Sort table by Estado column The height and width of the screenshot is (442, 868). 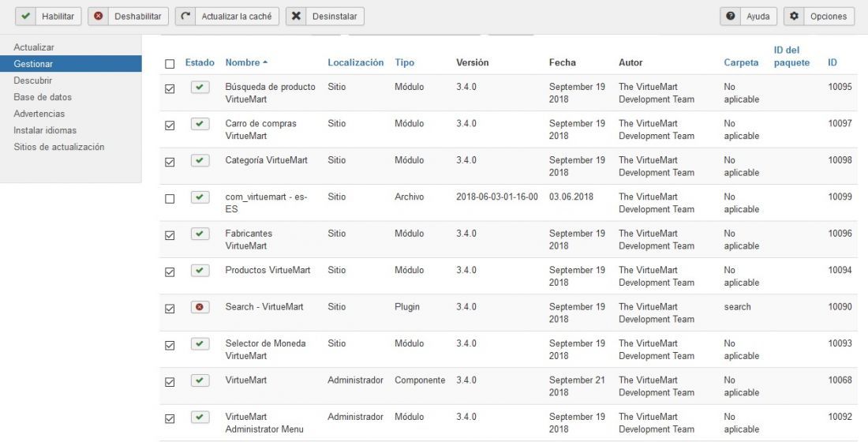point(200,62)
